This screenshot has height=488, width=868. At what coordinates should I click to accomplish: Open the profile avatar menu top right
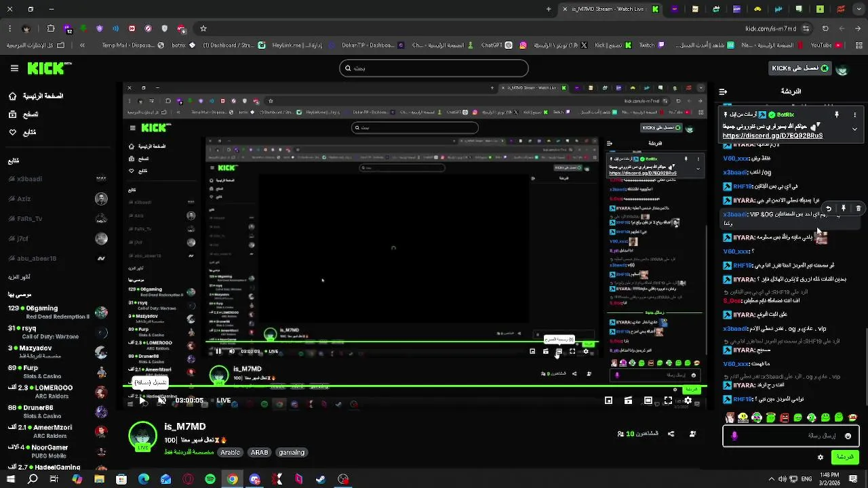pyautogui.click(x=842, y=69)
